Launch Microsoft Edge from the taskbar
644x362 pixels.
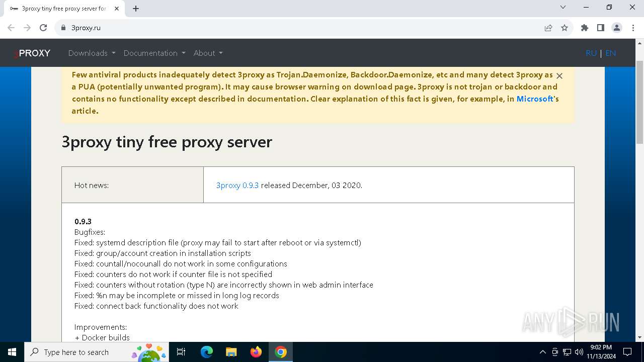207,352
